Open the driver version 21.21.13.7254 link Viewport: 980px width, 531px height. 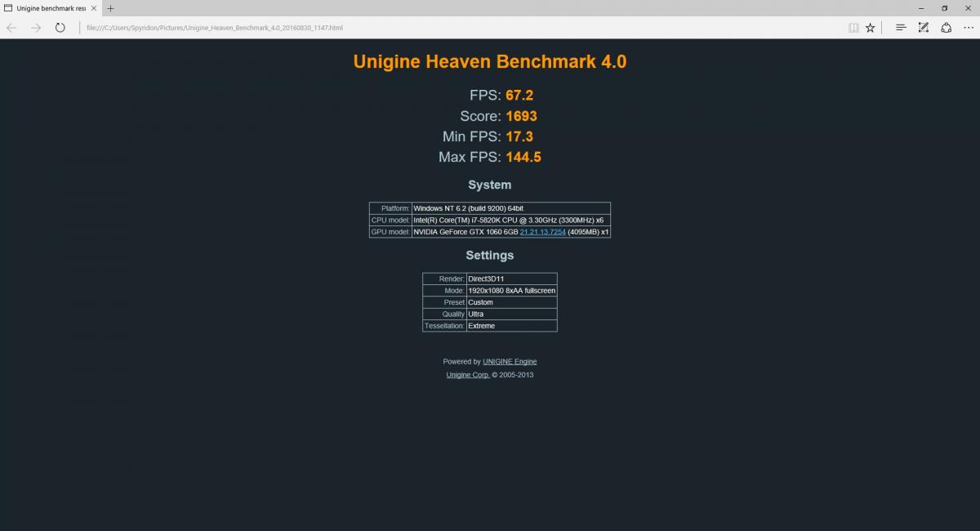[543, 232]
